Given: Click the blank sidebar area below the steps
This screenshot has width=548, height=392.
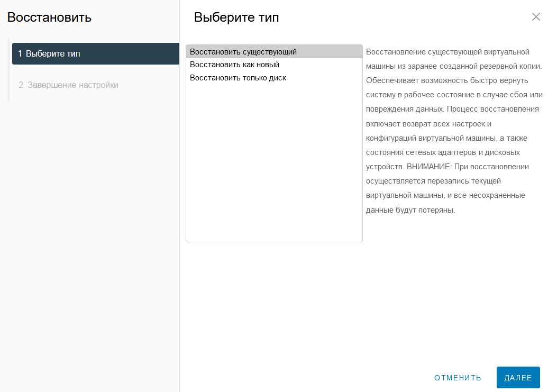Looking at the screenshot, I should pos(90,244).
